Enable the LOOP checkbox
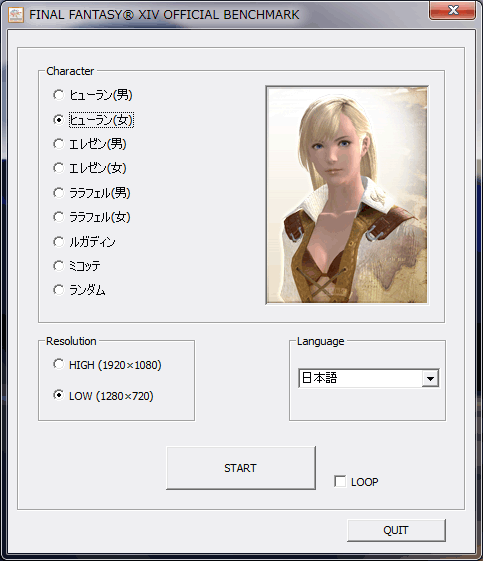 (340, 481)
